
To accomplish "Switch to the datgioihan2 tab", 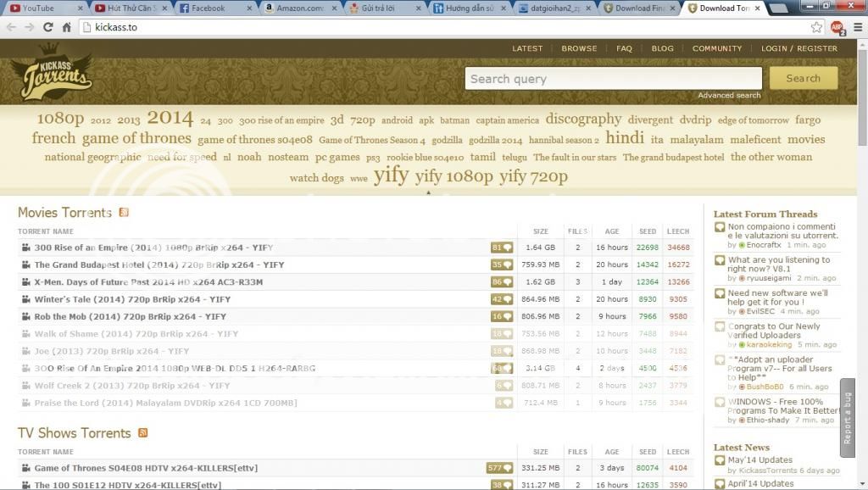I will click(x=554, y=8).
